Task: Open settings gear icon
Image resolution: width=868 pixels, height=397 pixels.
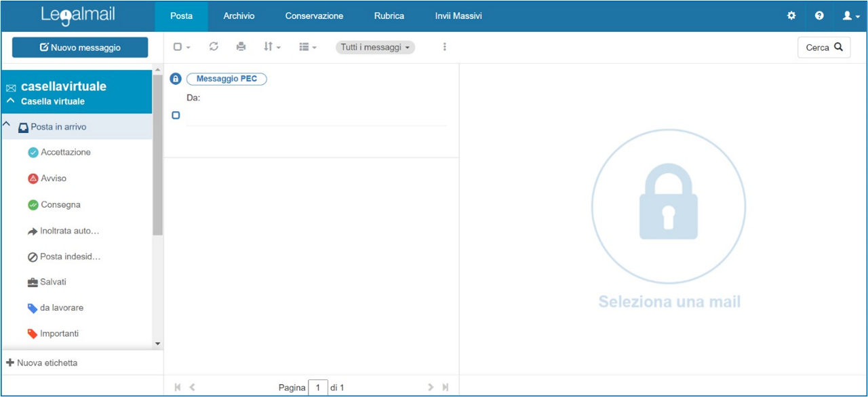Action: [x=791, y=16]
